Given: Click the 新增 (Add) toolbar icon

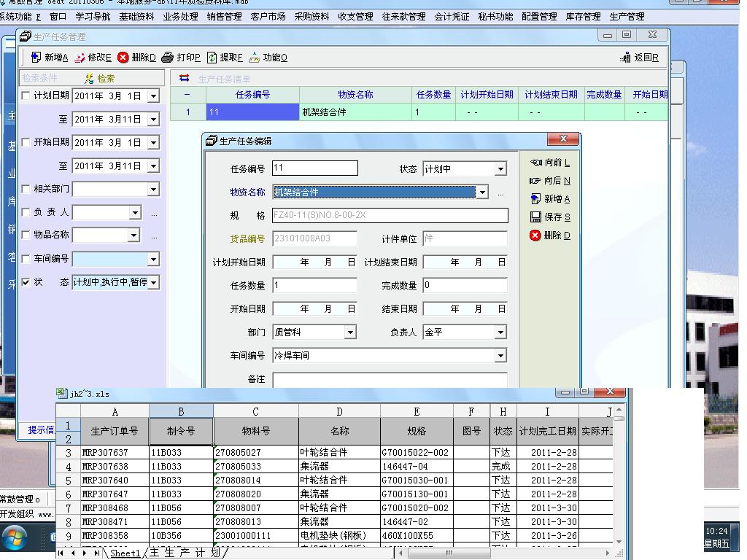Looking at the screenshot, I should coord(36,58).
